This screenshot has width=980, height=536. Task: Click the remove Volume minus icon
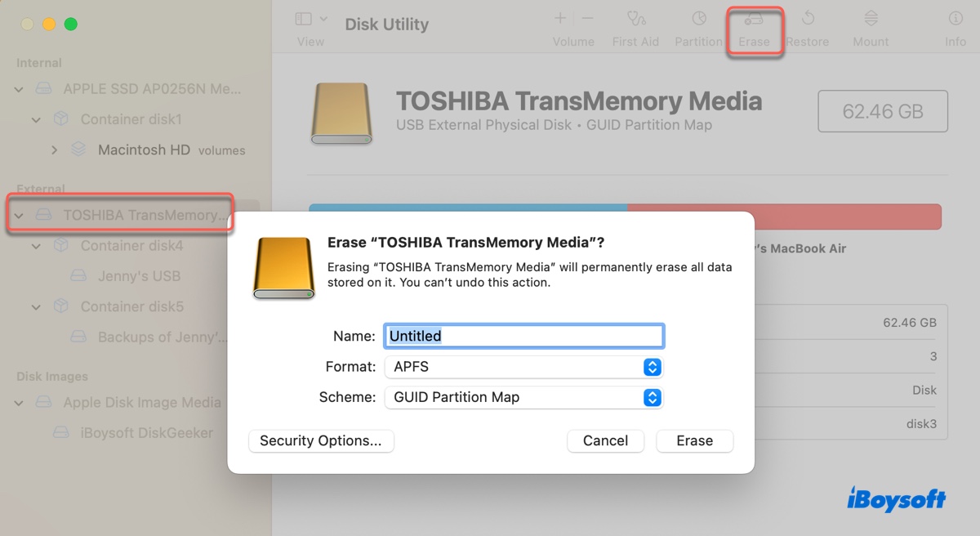pos(587,18)
